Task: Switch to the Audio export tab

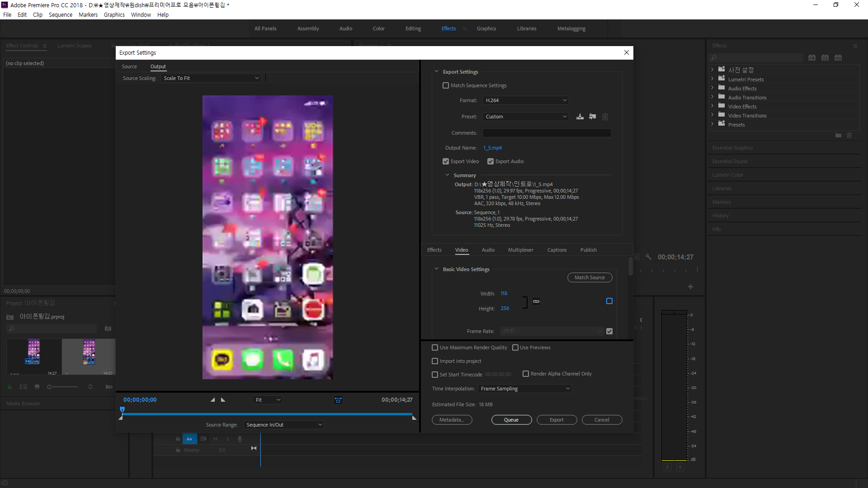Action: (x=488, y=250)
